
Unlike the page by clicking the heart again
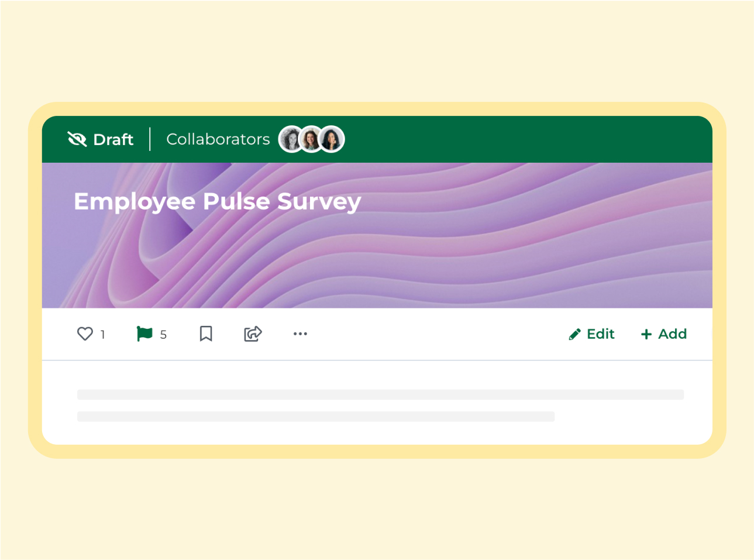click(x=84, y=334)
